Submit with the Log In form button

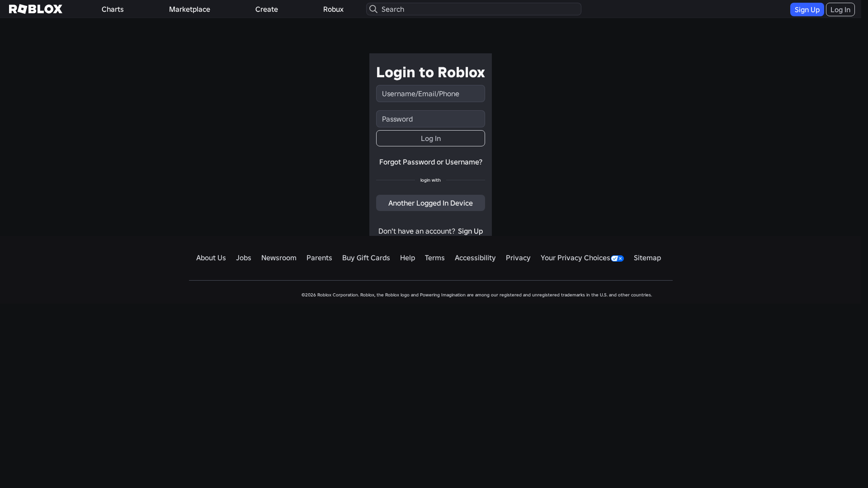430,138
